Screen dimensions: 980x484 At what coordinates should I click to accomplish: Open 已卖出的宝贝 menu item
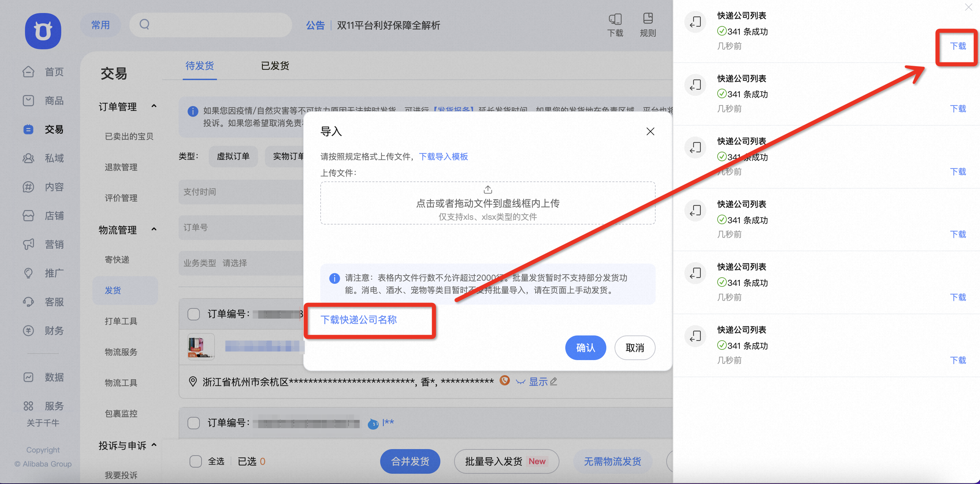(129, 137)
